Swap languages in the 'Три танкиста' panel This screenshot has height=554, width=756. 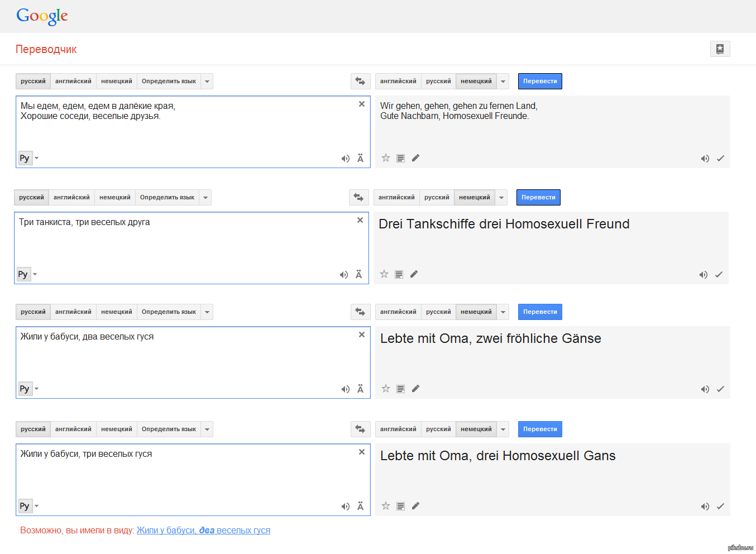coord(358,198)
